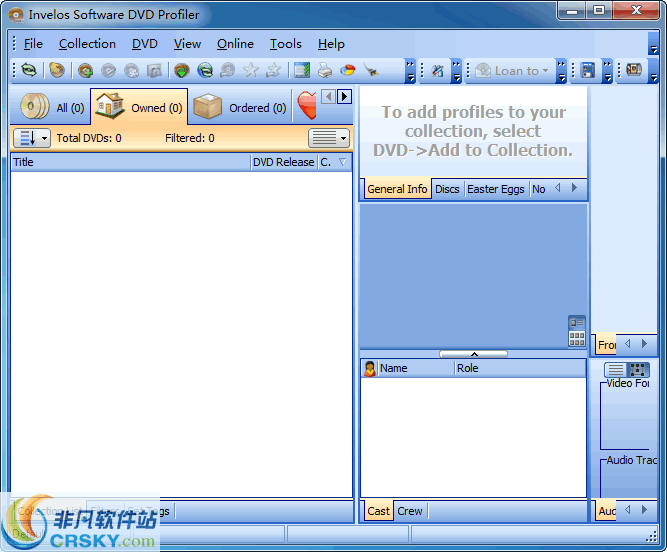Screen dimensions: 667x552
Task: Open the sort order dropdown button
Action: tap(32, 138)
